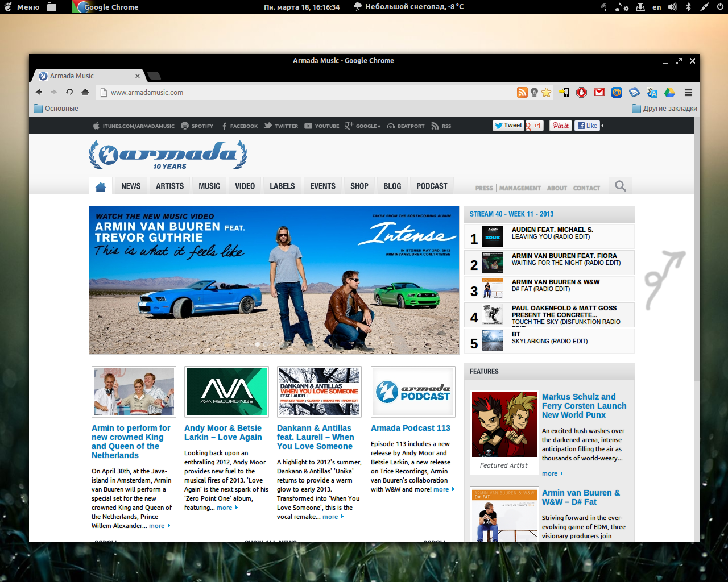This screenshot has width=728, height=582.
Task: Open the MUSIC navigation tab
Action: click(209, 186)
